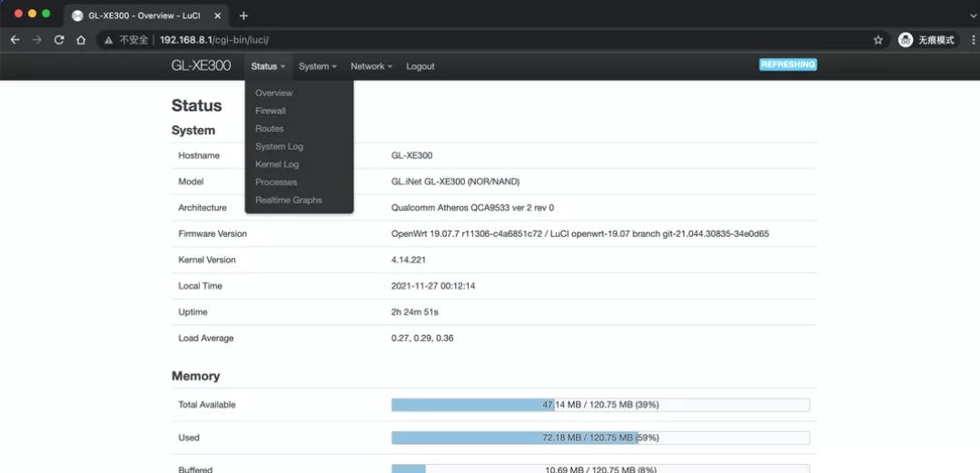This screenshot has height=473, width=980.
Task: Select Overview from Status menu
Action: [x=273, y=93]
